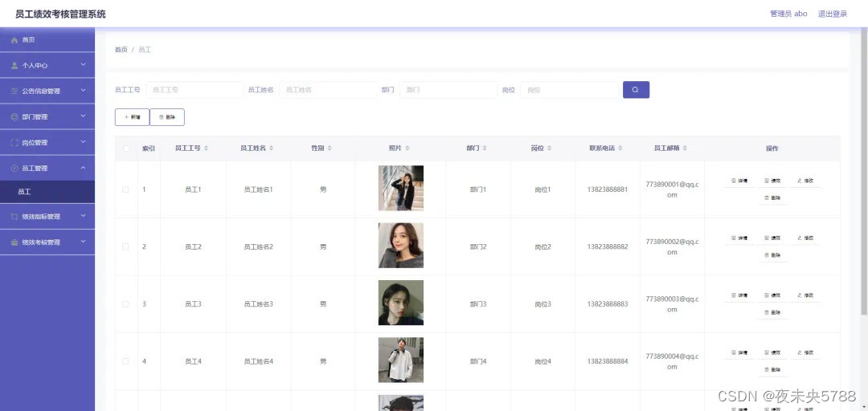This screenshot has height=411, width=868.
Task: Click phone number 13823888881
Action: point(608,189)
